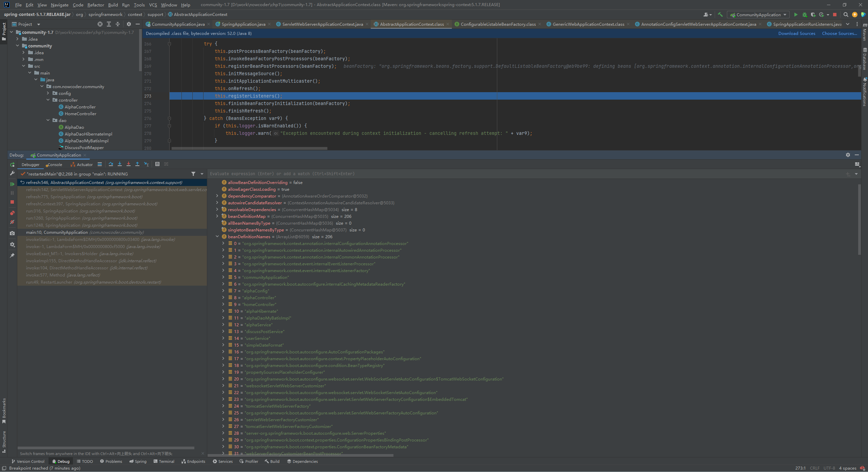Click Collapse All in Project panel
This screenshot has height=472, width=868.
[x=118, y=24]
